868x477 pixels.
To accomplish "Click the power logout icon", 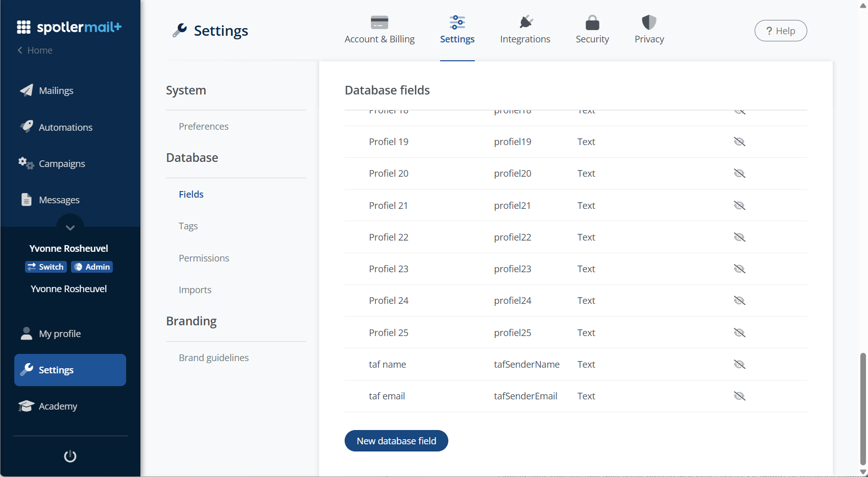I will tap(70, 456).
